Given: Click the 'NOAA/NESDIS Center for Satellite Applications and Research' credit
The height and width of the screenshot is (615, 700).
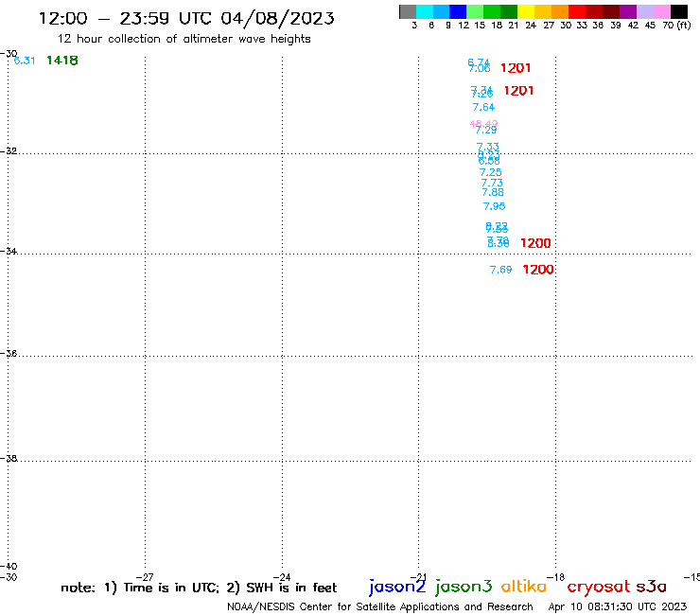Looking at the screenshot, I should point(380,607).
